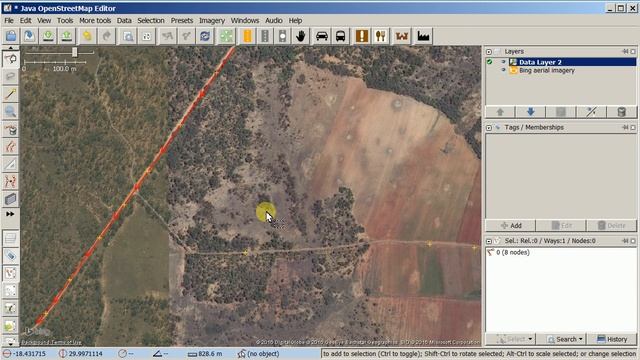Click the map zoom slider handle

74,52
